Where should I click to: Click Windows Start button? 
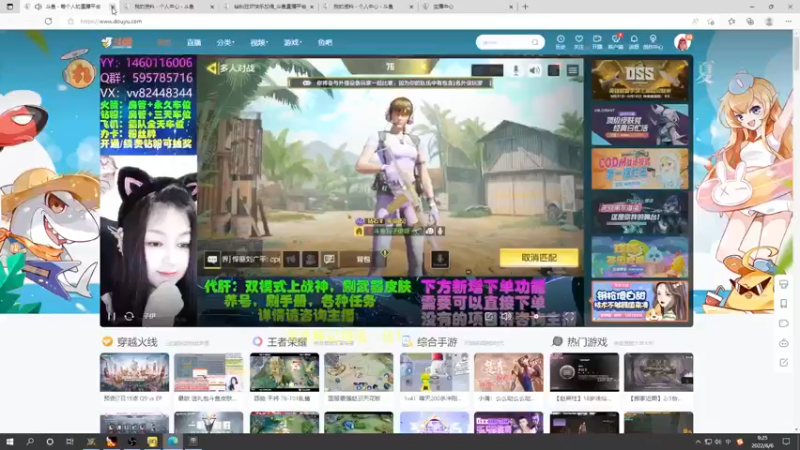pyautogui.click(x=10, y=441)
